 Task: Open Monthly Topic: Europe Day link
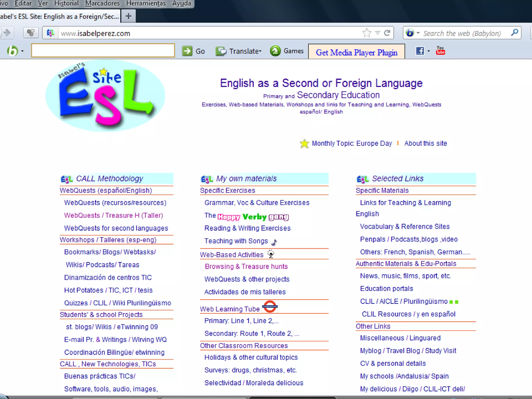click(x=352, y=143)
